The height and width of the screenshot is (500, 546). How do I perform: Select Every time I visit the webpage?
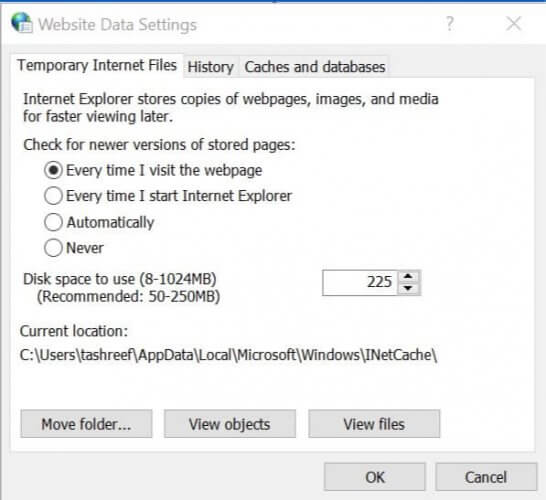pos(53,170)
